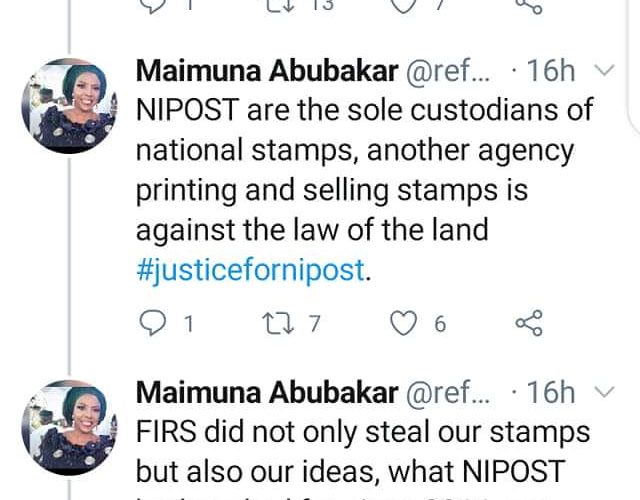This screenshot has width=640, height=500.
Task: Open the chevron menu on the NIPOST custodians tweet
Action: tap(603, 72)
